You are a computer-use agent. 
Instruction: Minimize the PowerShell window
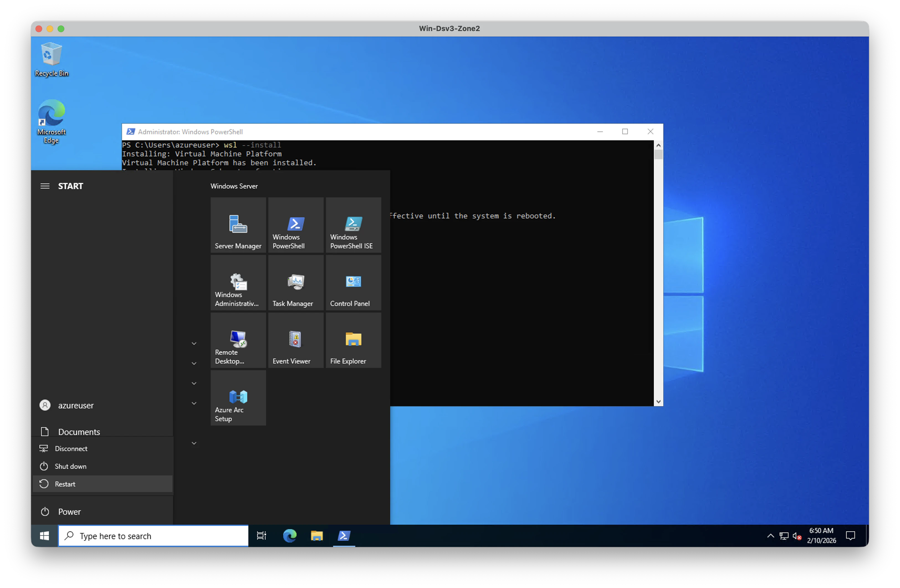[x=600, y=132]
